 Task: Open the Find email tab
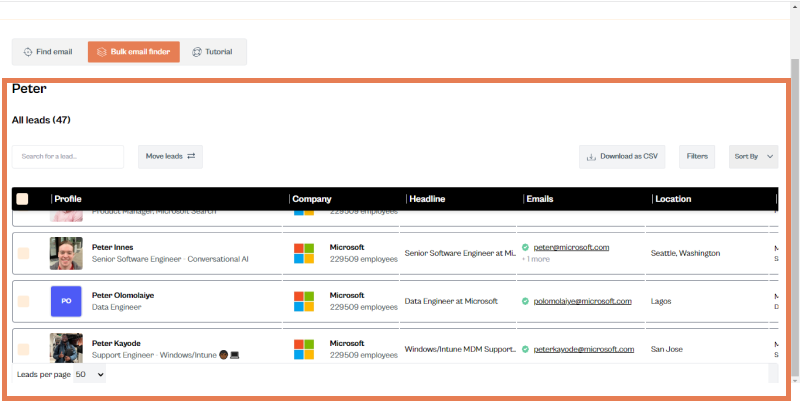click(x=48, y=52)
